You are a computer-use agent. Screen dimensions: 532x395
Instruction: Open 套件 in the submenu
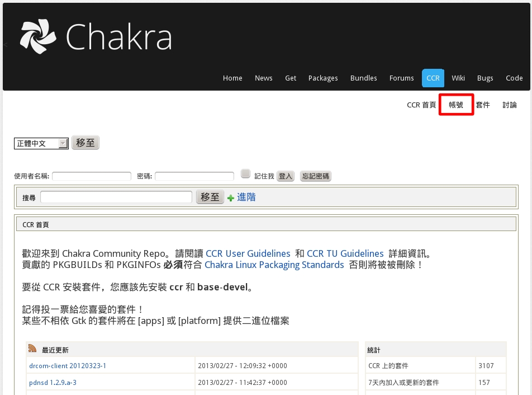coord(483,105)
